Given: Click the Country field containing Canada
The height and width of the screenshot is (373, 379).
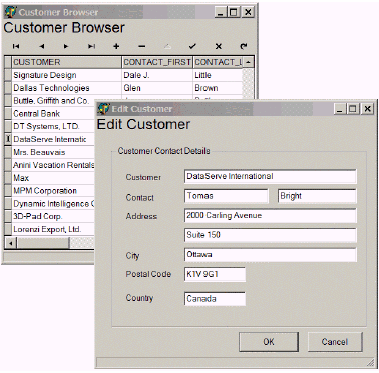Looking at the screenshot, I should (x=215, y=299).
